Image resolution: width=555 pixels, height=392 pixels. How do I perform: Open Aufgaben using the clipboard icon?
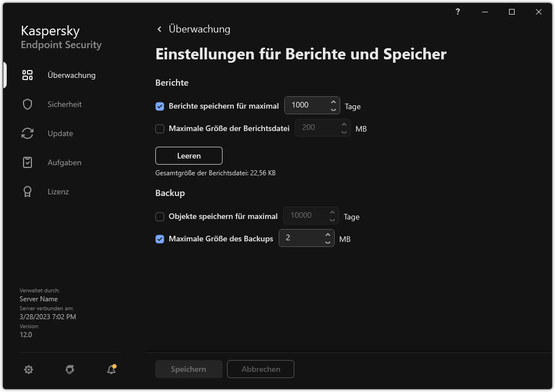pos(27,162)
